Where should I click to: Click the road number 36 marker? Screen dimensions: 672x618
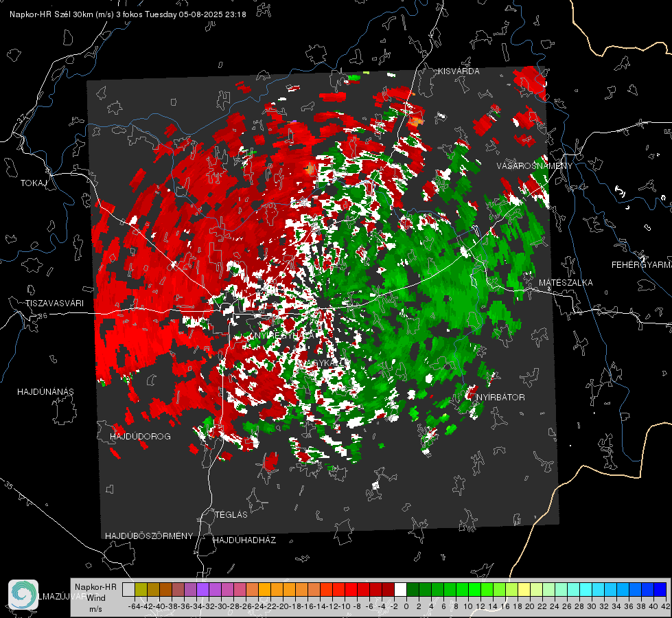(x=43, y=316)
